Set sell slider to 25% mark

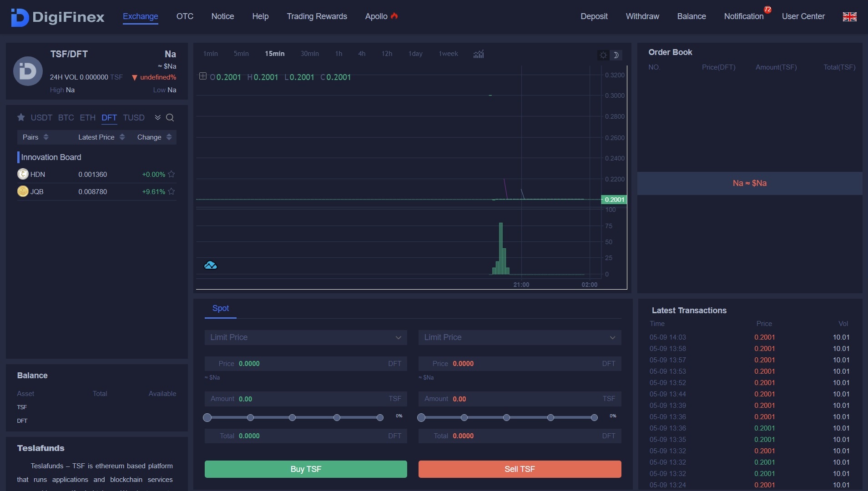click(464, 417)
